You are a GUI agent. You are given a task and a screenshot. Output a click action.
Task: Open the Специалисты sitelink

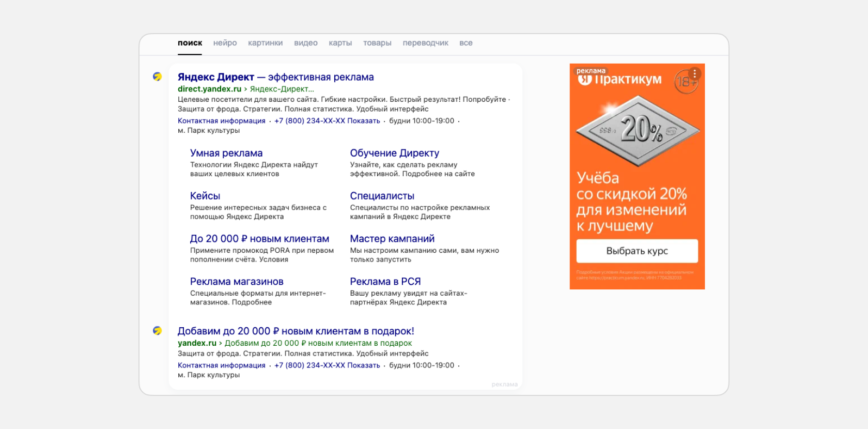coord(382,196)
